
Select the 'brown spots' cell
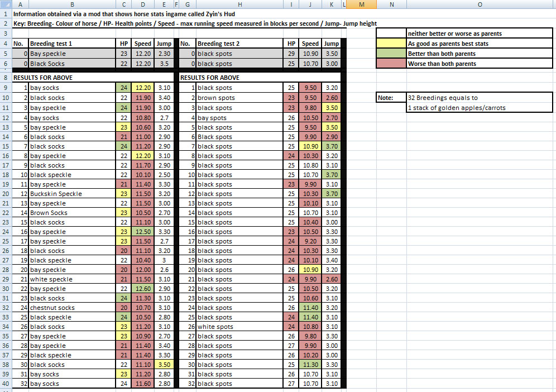pyautogui.click(x=239, y=98)
